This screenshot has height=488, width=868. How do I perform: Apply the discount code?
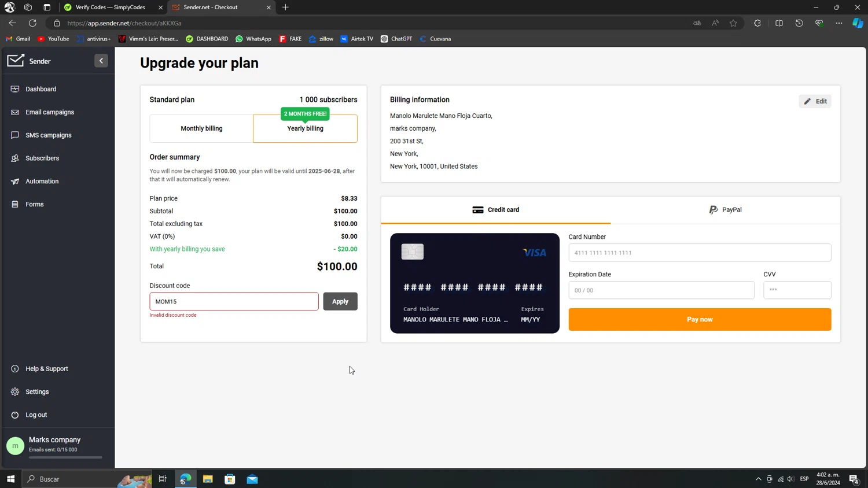(340, 301)
